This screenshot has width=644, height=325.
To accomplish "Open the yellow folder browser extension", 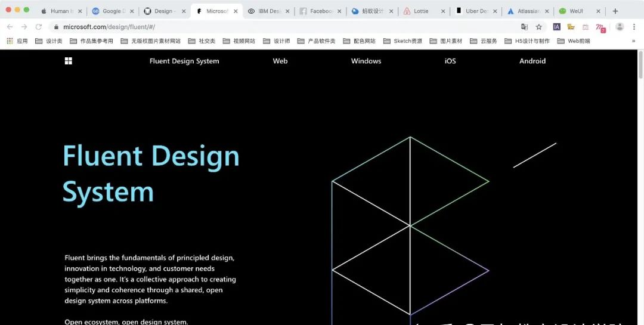I will point(571,27).
